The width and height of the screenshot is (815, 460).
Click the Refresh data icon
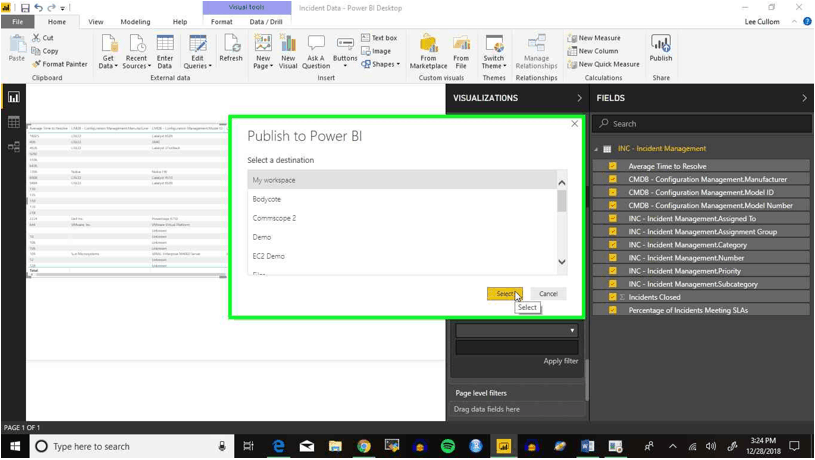231,48
